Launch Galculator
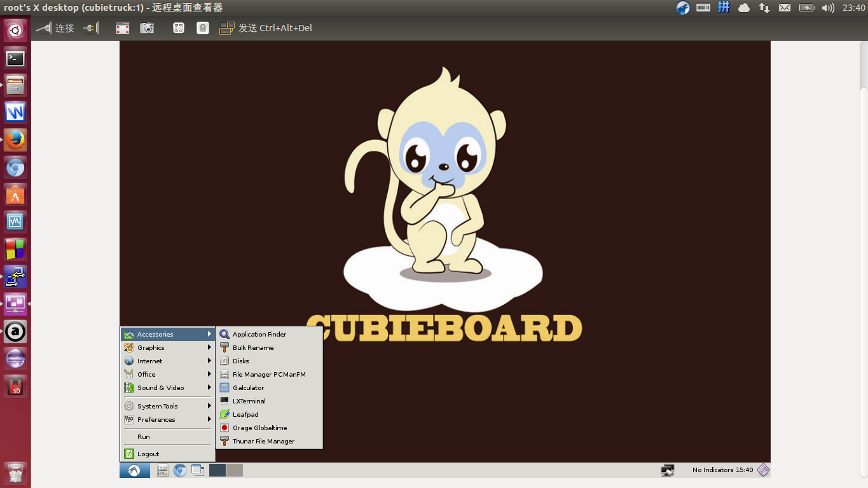The image size is (868, 488). (x=269, y=387)
